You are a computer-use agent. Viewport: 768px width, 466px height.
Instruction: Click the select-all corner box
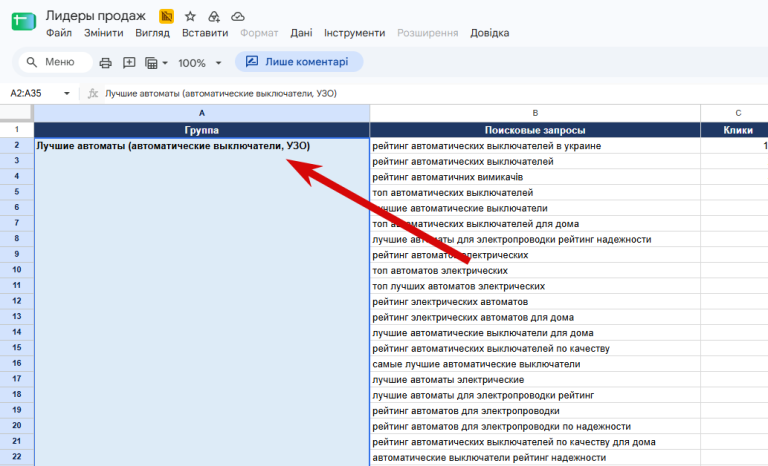tap(17, 113)
